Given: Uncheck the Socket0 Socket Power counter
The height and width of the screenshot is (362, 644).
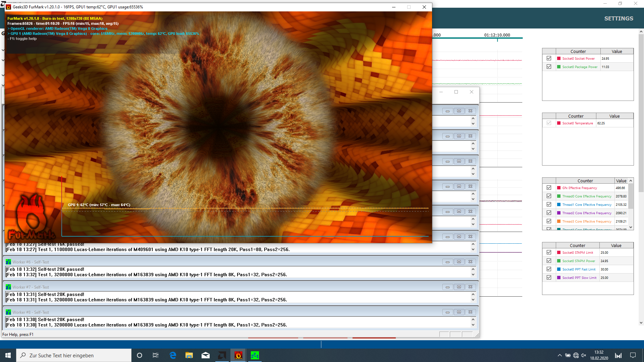Looking at the screenshot, I should 549,58.
